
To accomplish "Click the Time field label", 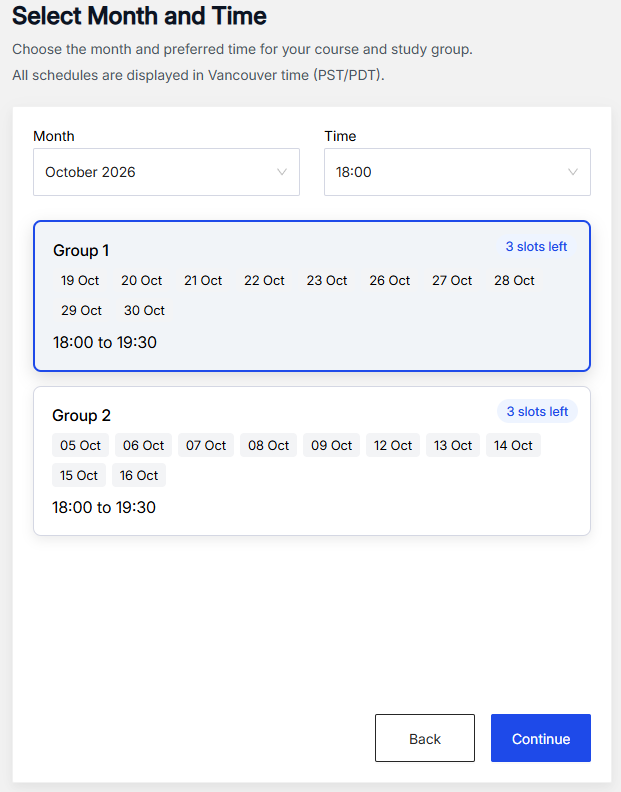I will pyautogui.click(x=340, y=136).
